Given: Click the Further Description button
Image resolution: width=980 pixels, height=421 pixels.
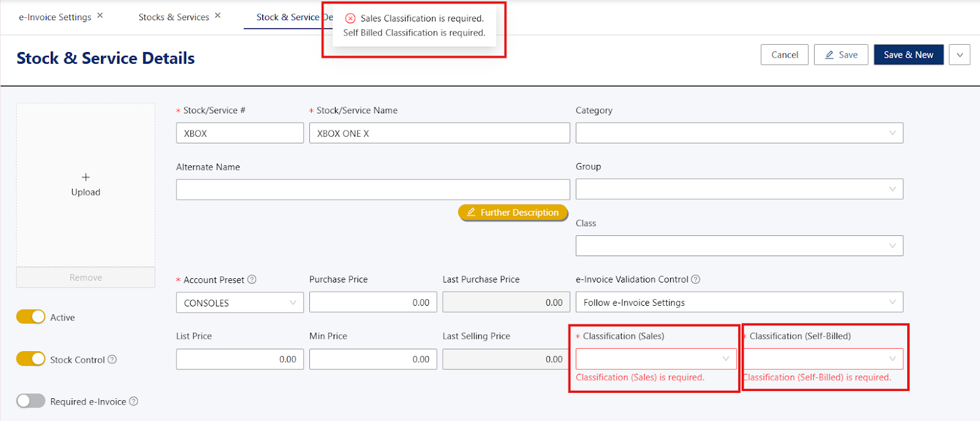Looking at the screenshot, I should pos(513,213).
